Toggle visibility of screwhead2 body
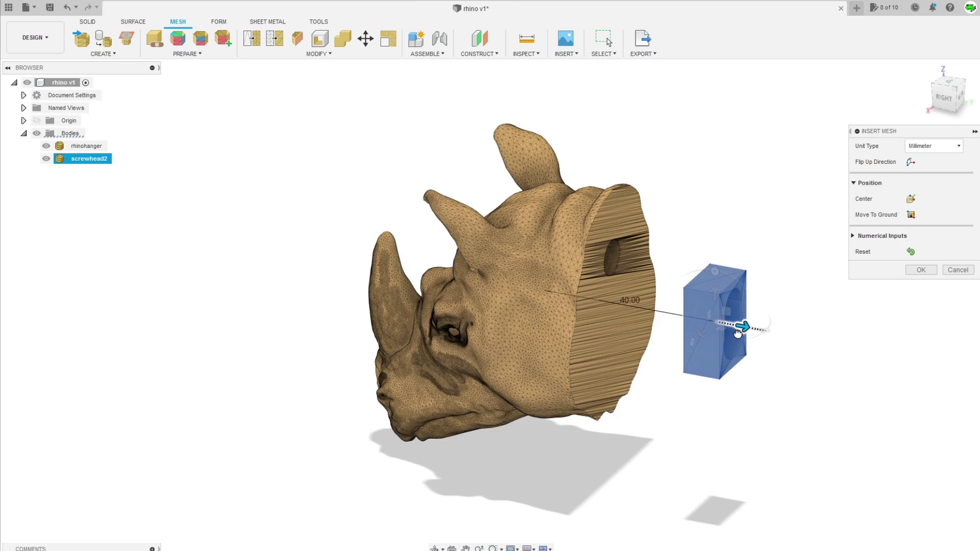 pos(46,158)
